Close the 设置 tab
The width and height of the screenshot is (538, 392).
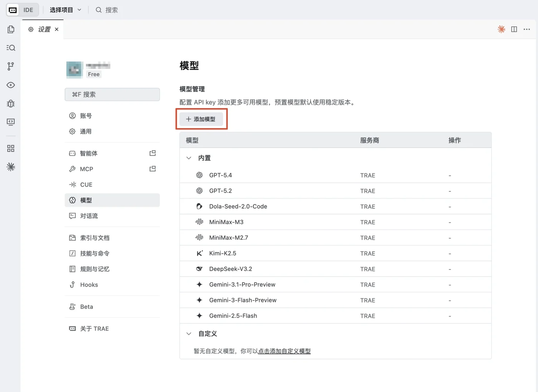(56, 29)
